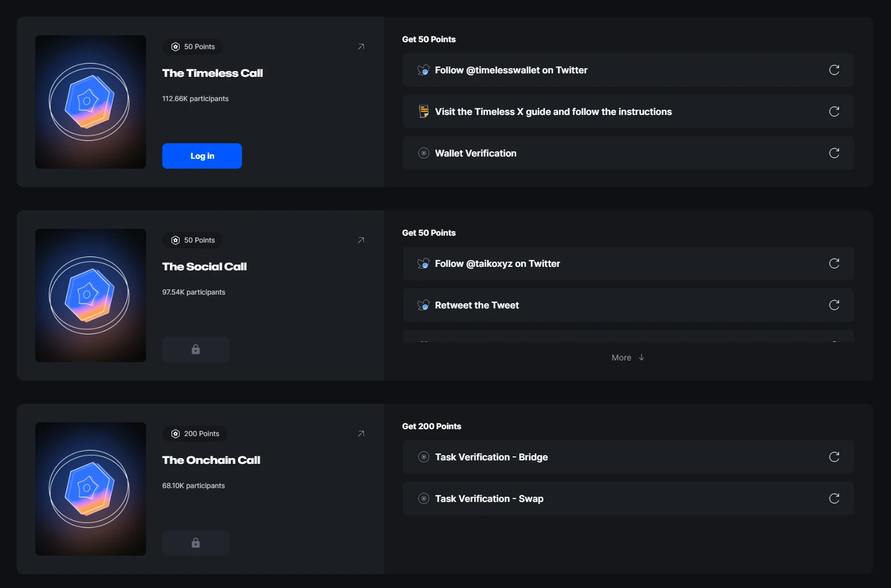
Task: Refresh the Retweet the Tweet task status
Action: (x=834, y=305)
